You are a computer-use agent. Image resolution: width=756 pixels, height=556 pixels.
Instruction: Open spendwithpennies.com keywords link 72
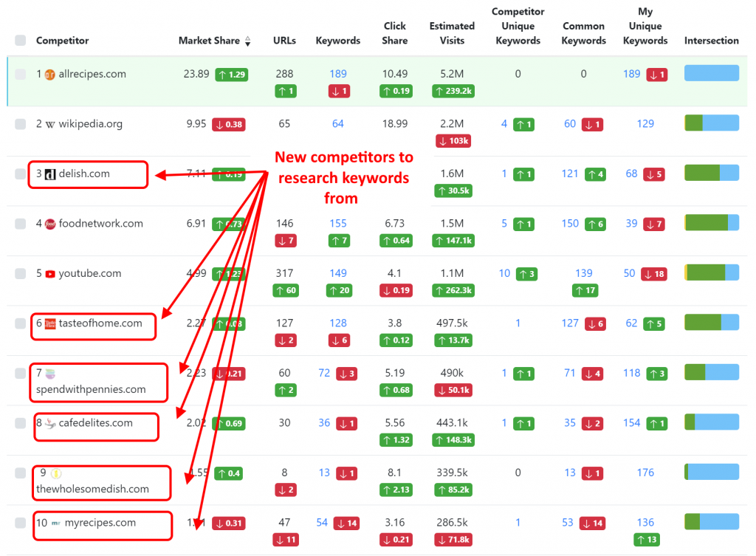[325, 373]
